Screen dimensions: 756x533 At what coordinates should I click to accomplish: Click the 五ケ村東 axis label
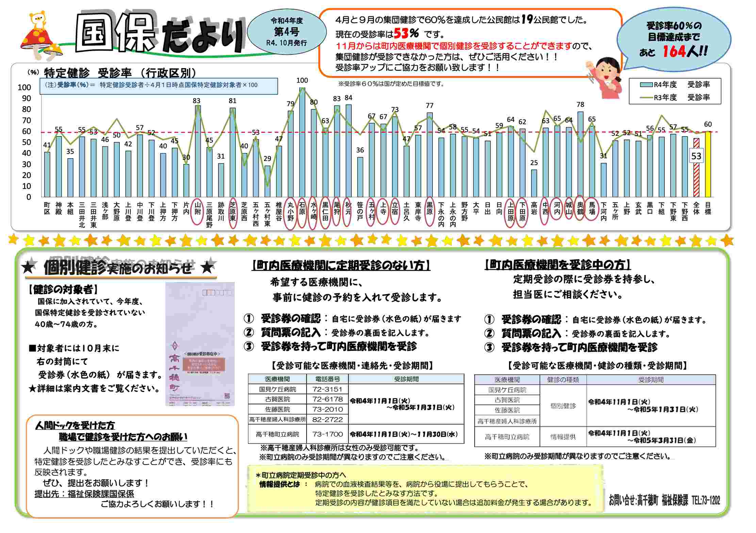(267, 214)
